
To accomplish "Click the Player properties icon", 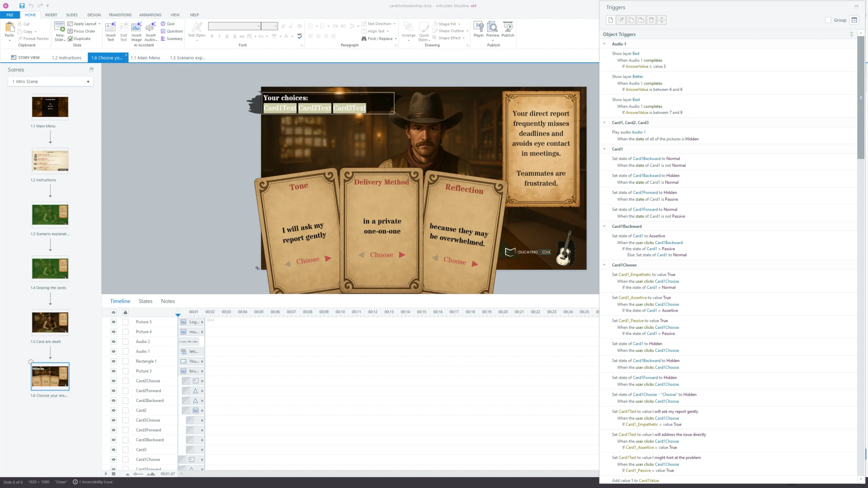I will (x=478, y=27).
